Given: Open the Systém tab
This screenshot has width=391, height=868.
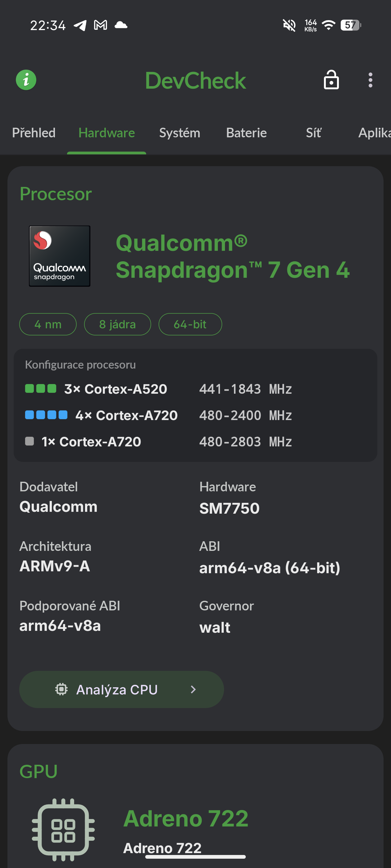Looking at the screenshot, I should 179,133.
